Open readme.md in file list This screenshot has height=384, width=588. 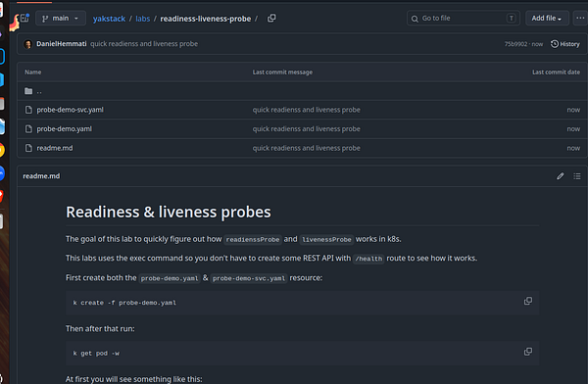[54, 148]
